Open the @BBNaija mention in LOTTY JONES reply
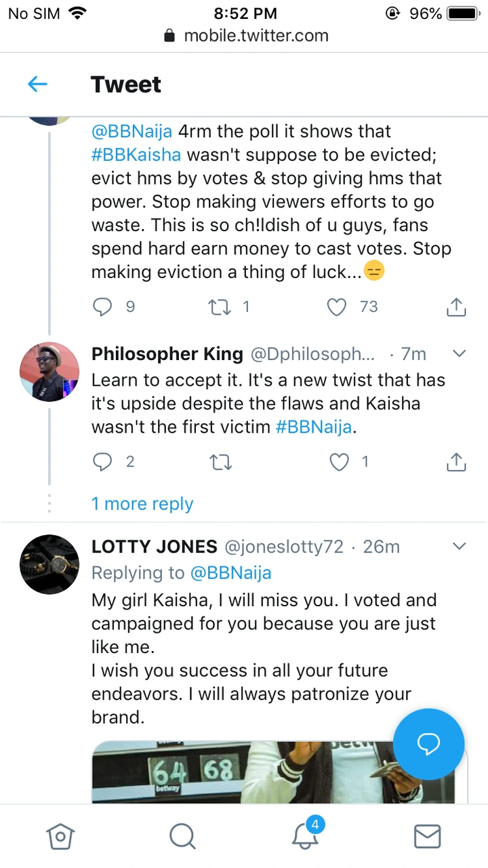The width and height of the screenshot is (488, 868). (230, 573)
